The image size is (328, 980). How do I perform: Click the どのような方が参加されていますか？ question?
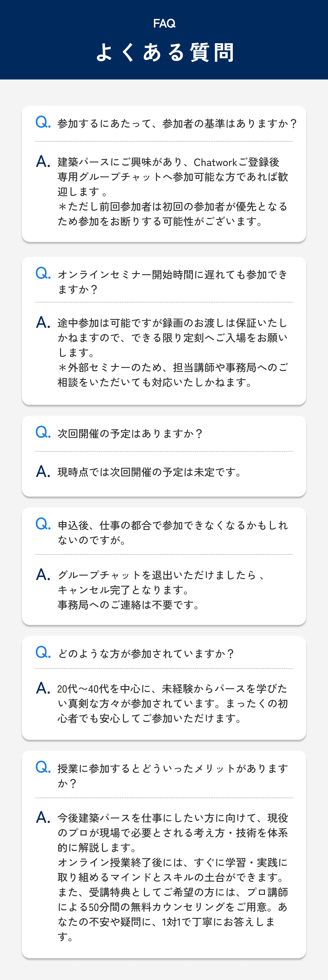point(146,654)
